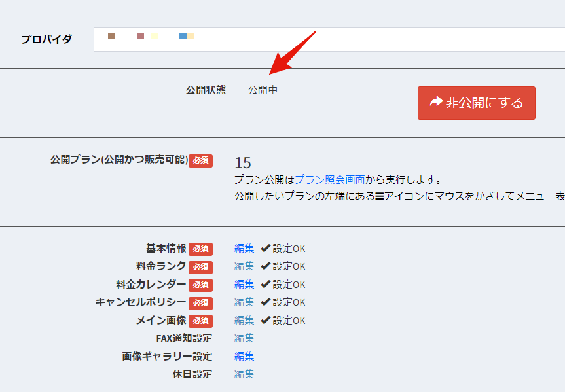Click the プロバイダ label

(46, 39)
